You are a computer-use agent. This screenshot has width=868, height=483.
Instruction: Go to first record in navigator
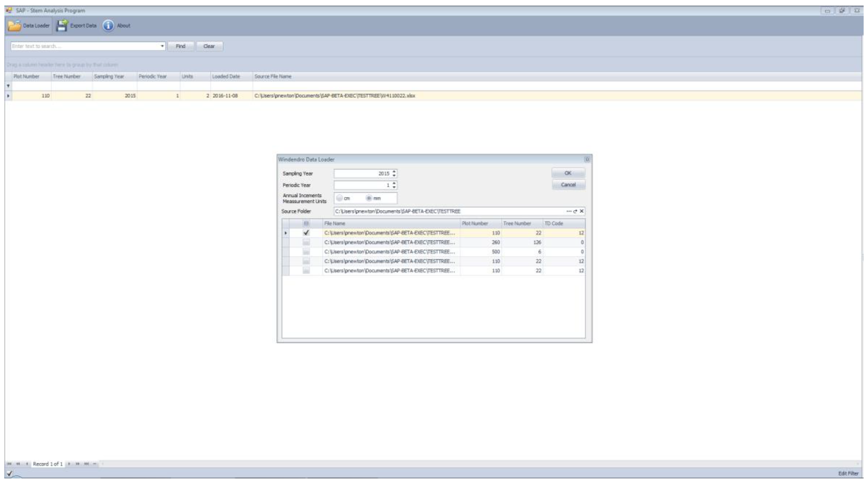[x=9, y=464]
